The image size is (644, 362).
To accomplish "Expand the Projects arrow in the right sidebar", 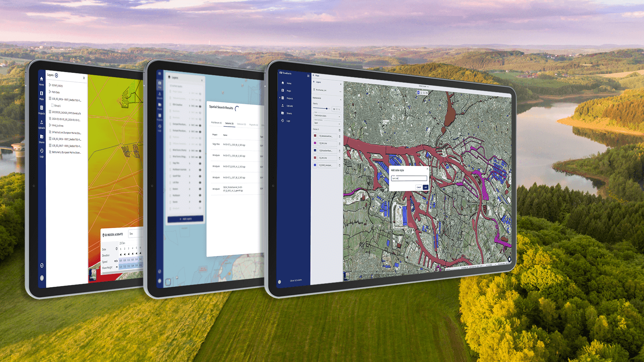I will 280,98.
